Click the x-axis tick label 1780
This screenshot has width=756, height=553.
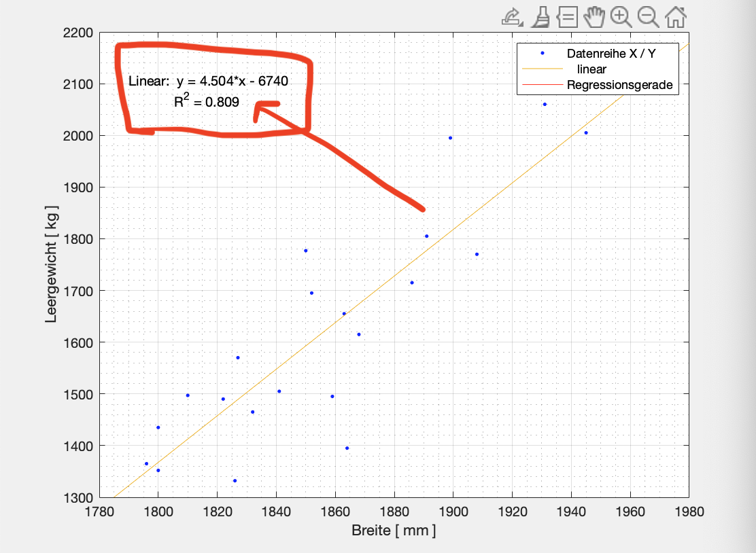(x=99, y=511)
